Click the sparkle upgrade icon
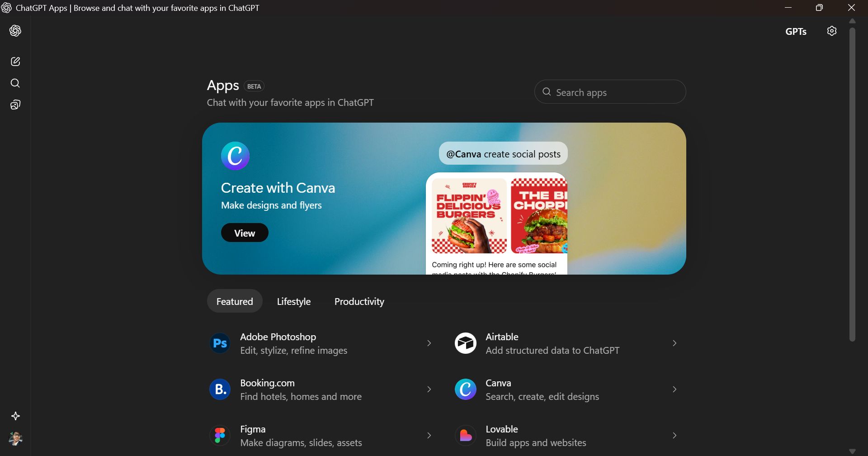868x456 pixels. 15,416
